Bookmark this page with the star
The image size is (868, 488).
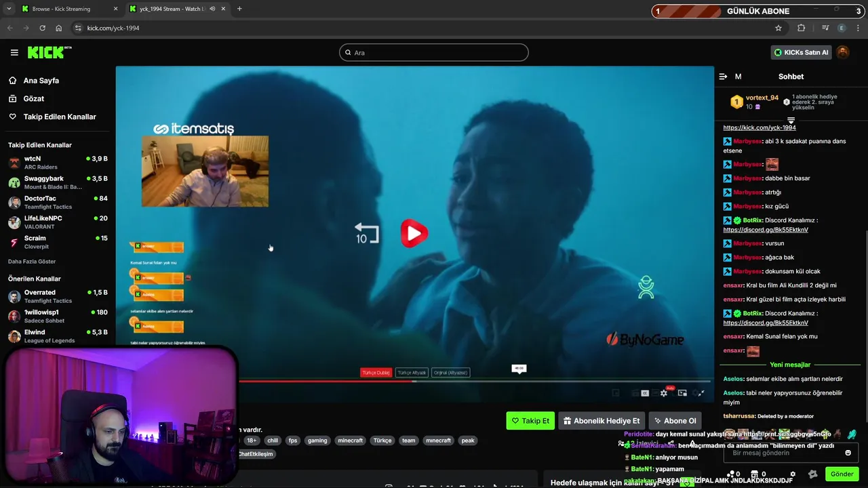coord(778,28)
